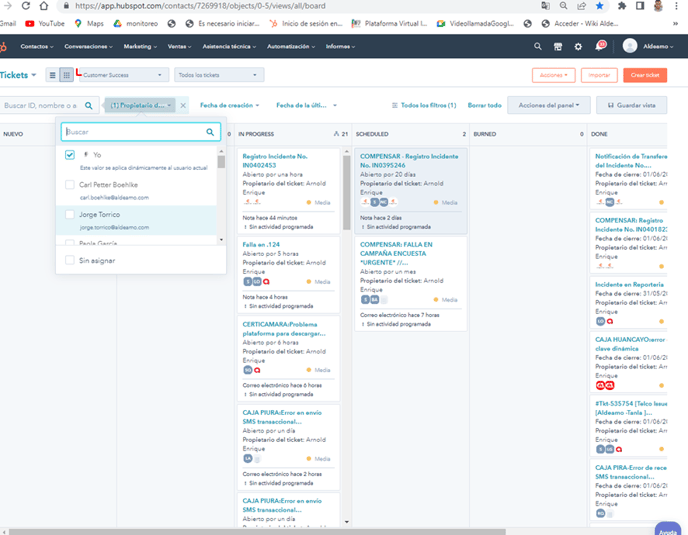Click the HubSpot sprocket logo
Screen dimensions: 688x535
click(x=3, y=47)
